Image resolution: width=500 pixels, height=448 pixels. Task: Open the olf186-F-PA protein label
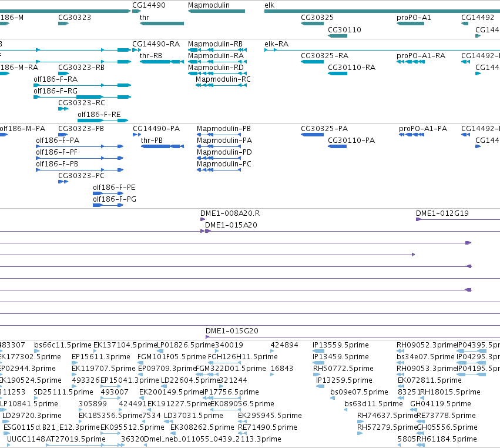(58, 141)
